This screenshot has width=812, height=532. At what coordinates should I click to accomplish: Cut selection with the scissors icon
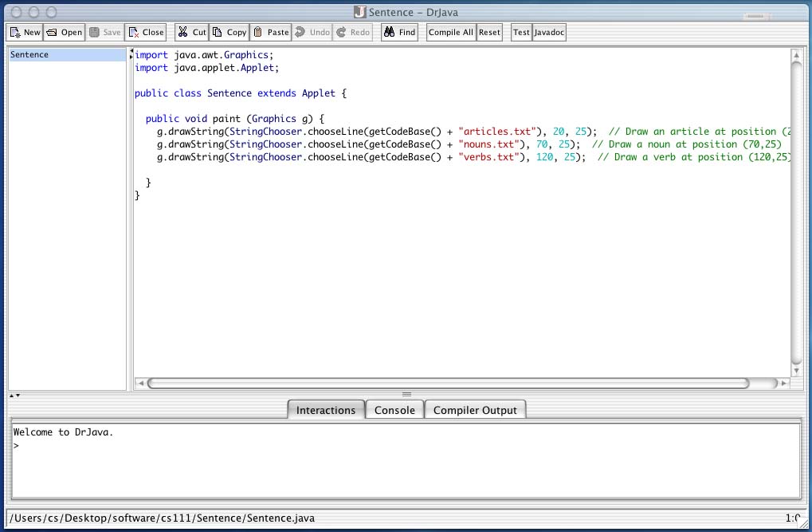coord(182,33)
